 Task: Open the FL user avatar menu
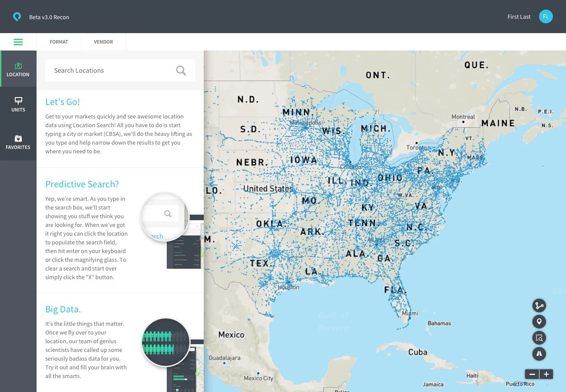(546, 16)
